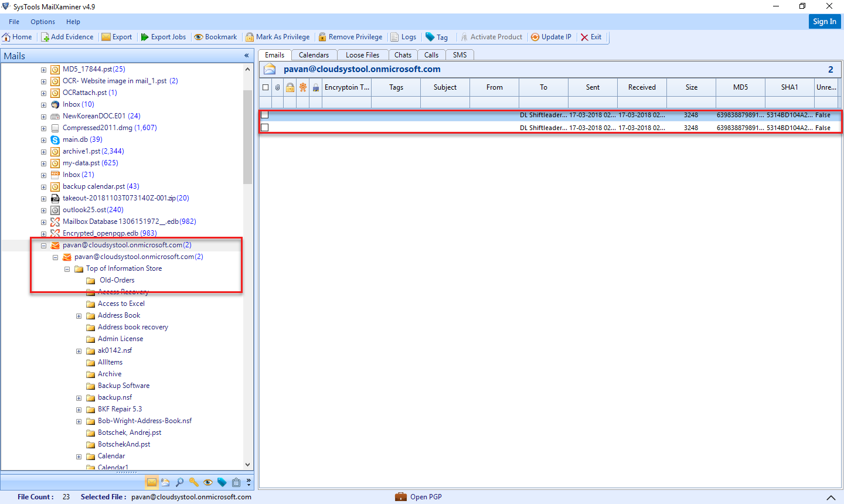Screen dimensions: 844x504
Task: Select Botschek, Andrej.pst folder
Action: 130,433
